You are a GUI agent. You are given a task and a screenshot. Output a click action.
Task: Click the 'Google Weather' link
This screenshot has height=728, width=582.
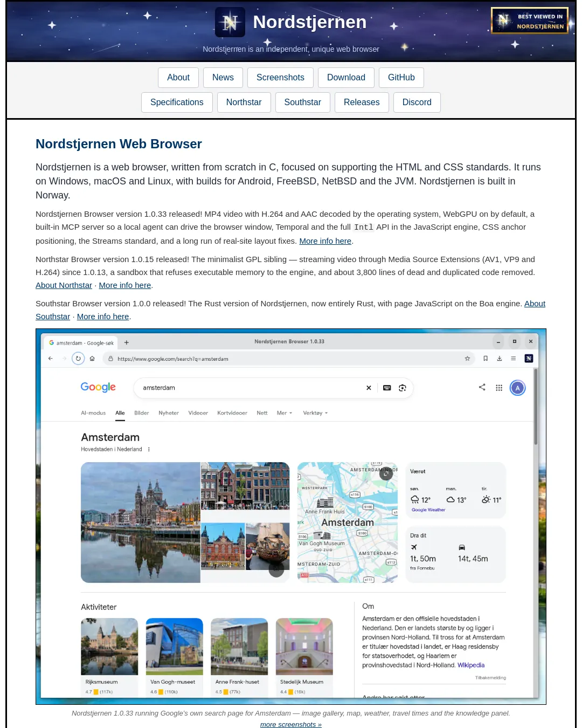428,510
